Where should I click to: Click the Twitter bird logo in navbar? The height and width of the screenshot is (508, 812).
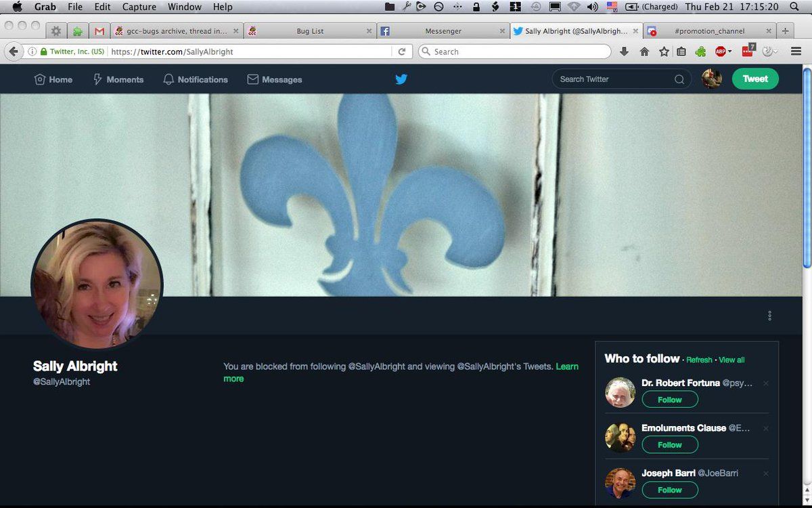(x=401, y=79)
